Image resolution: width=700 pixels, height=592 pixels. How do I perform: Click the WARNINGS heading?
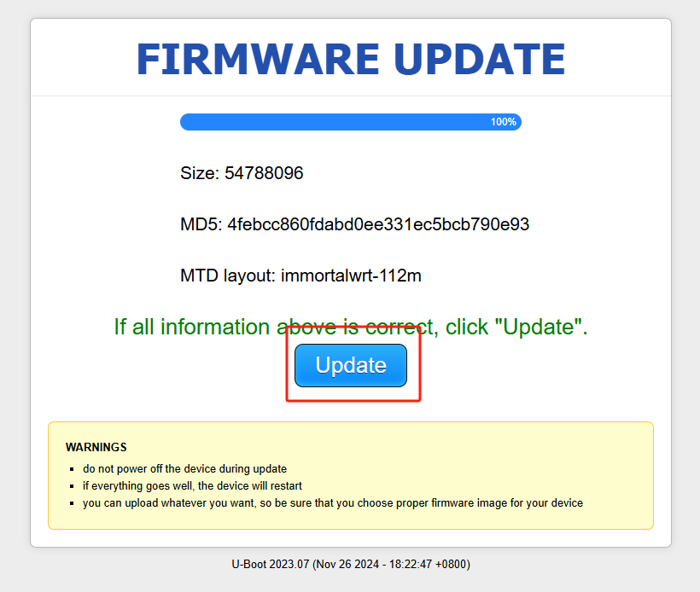pos(96,447)
